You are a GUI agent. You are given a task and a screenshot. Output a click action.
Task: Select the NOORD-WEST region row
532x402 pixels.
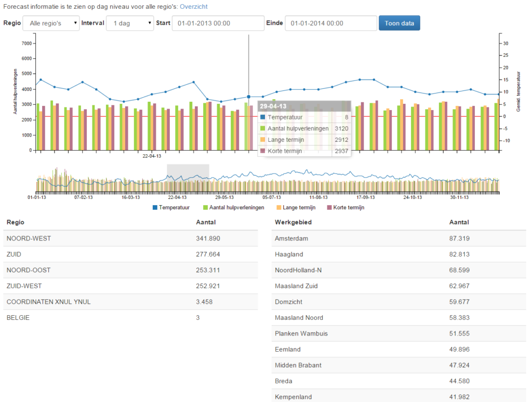130,238
